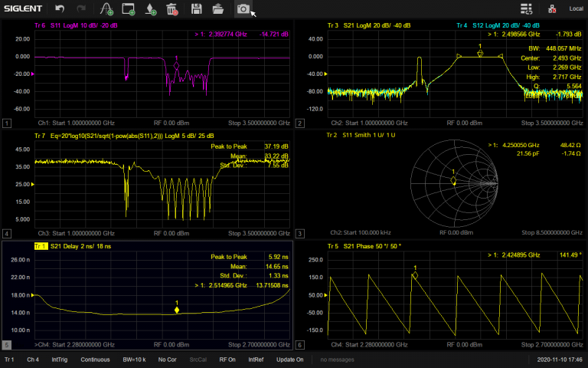Screen dimensions: 588x368
Task: Click the Undo arrow in toolbar
Action: point(60,9)
